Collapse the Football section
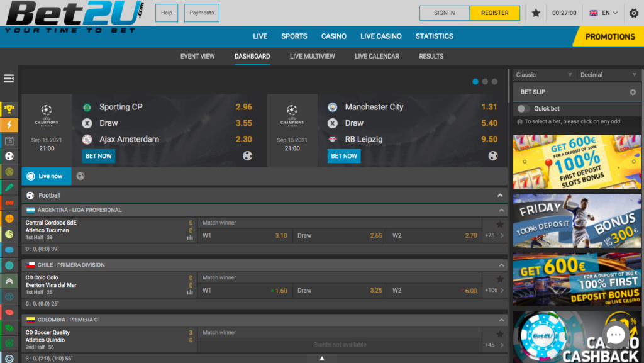This screenshot has height=363, width=644. (x=500, y=196)
